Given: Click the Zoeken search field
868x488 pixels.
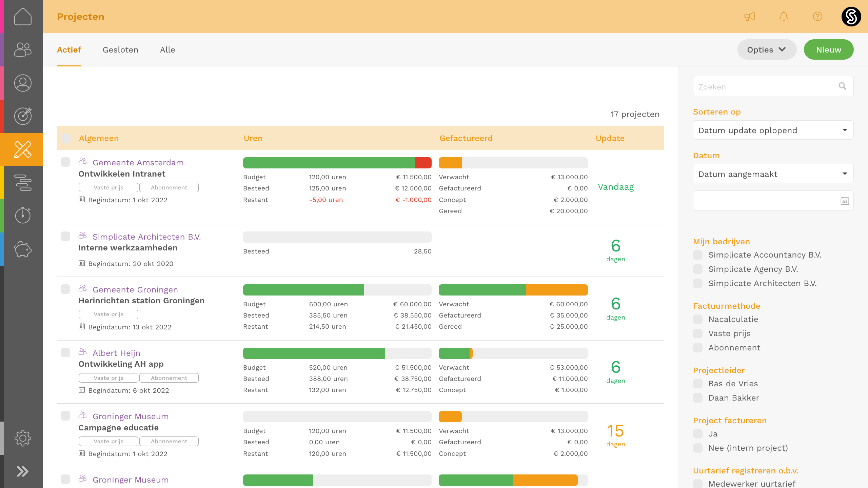Looking at the screenshot, I should [763, 86].
